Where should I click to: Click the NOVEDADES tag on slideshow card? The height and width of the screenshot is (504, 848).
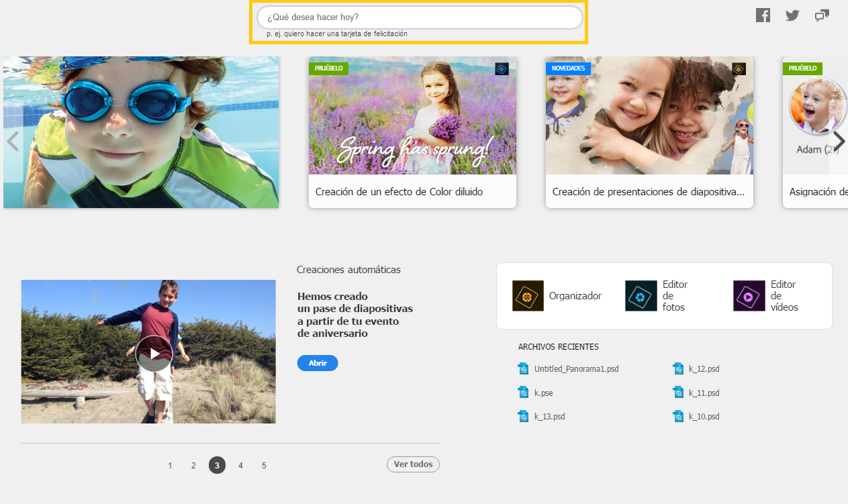point(568,68)
